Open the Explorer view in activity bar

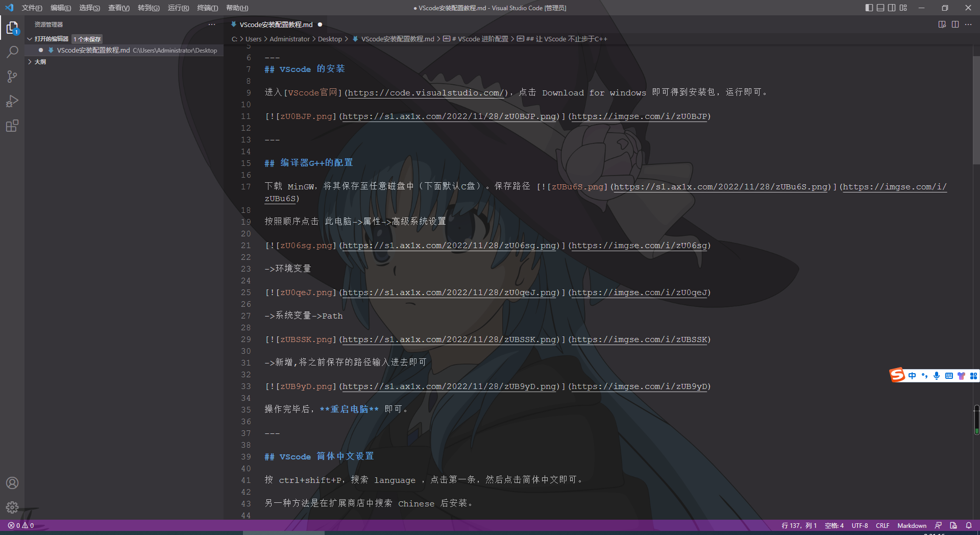(12, 28)
